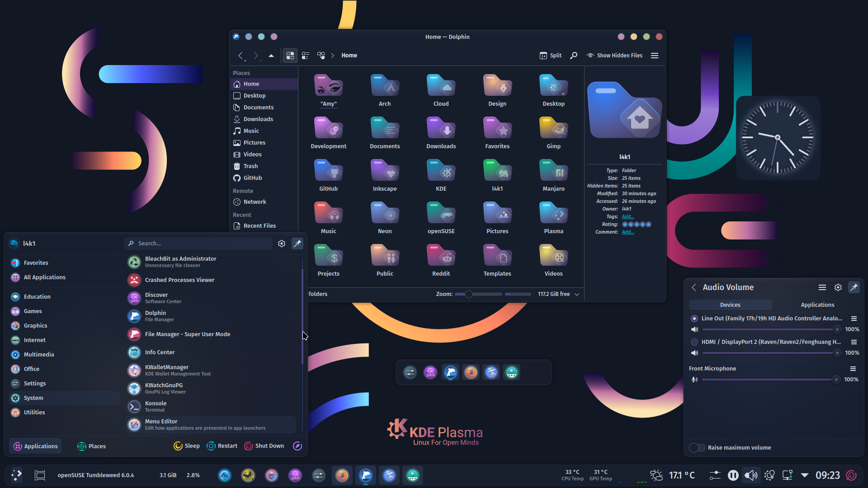Go back in Audio Volume popup

pos(694,287)
